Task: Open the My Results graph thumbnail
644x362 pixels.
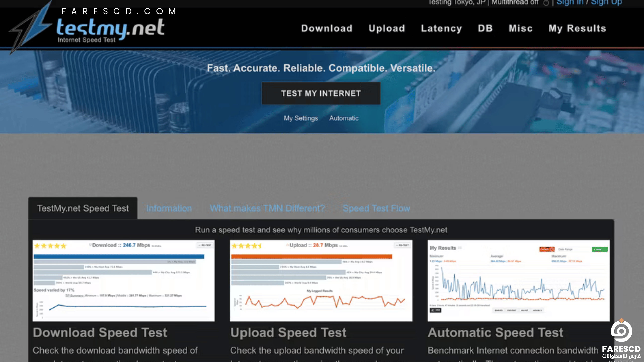Action: [x=519, y=281]
